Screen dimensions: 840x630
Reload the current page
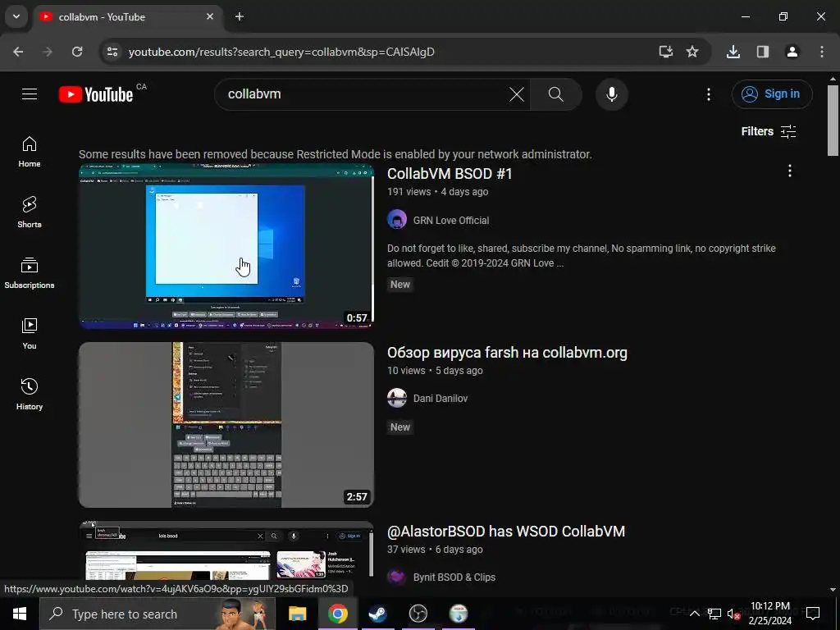[77, 52]
